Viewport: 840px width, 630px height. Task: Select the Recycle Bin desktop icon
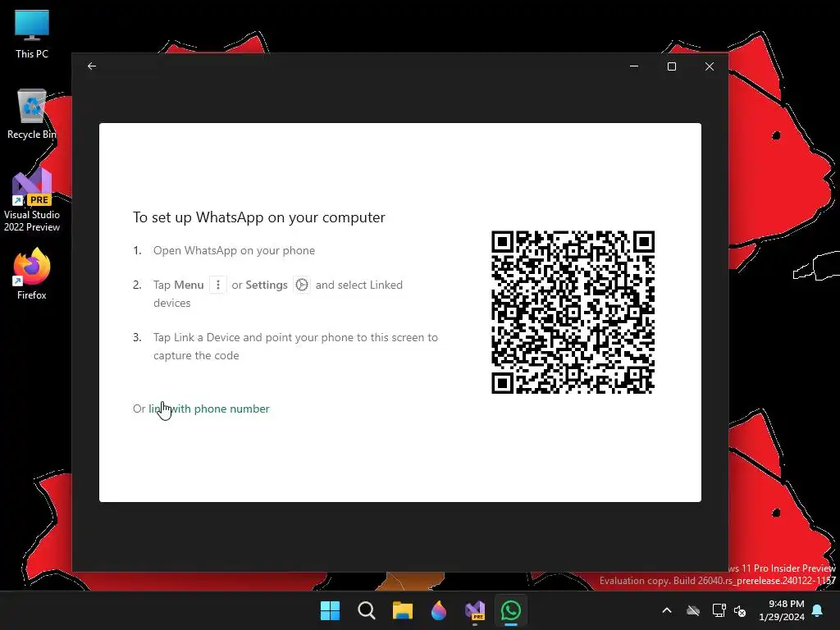point(32,114)
